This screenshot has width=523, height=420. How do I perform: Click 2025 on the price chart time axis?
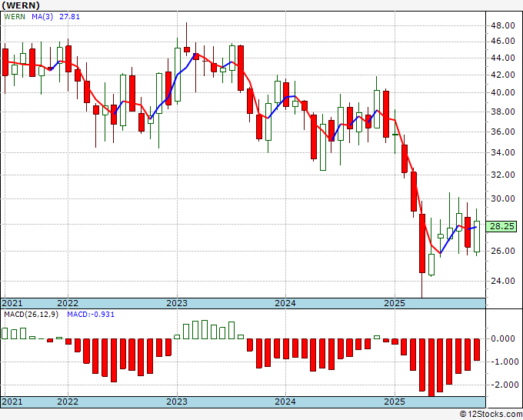[395, 303]
